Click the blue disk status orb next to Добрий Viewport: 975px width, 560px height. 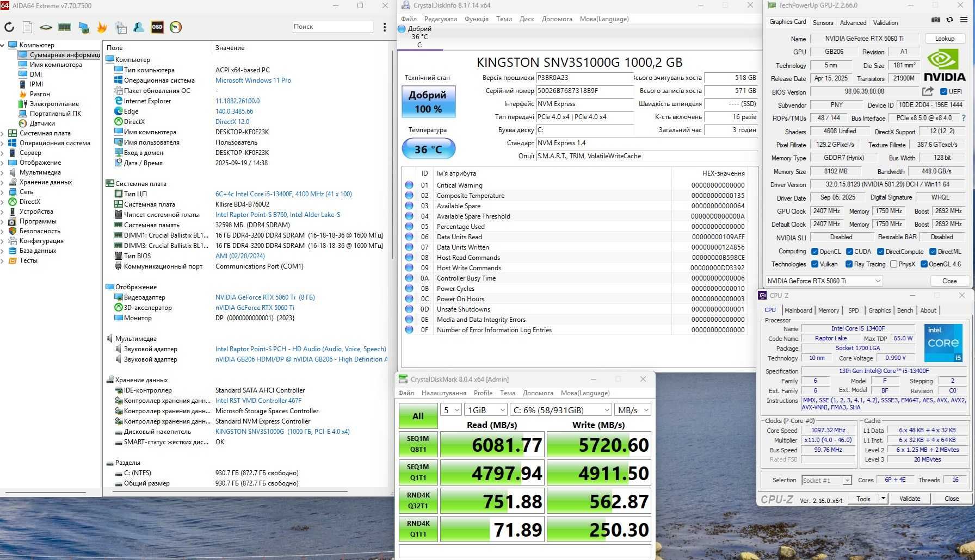(402, 29)
